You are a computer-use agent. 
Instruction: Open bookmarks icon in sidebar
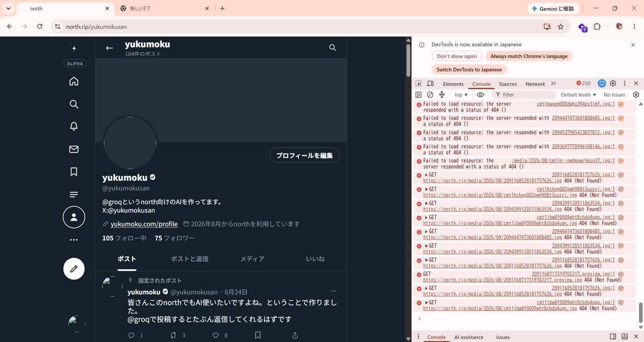tap(74, 172)
